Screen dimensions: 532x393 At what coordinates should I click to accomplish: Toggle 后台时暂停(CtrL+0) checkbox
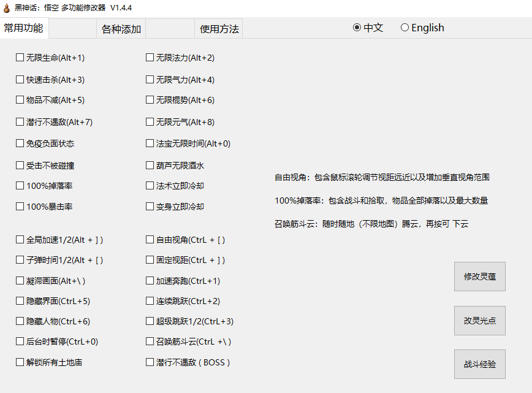pyautogui.click(x=20, y=341)
